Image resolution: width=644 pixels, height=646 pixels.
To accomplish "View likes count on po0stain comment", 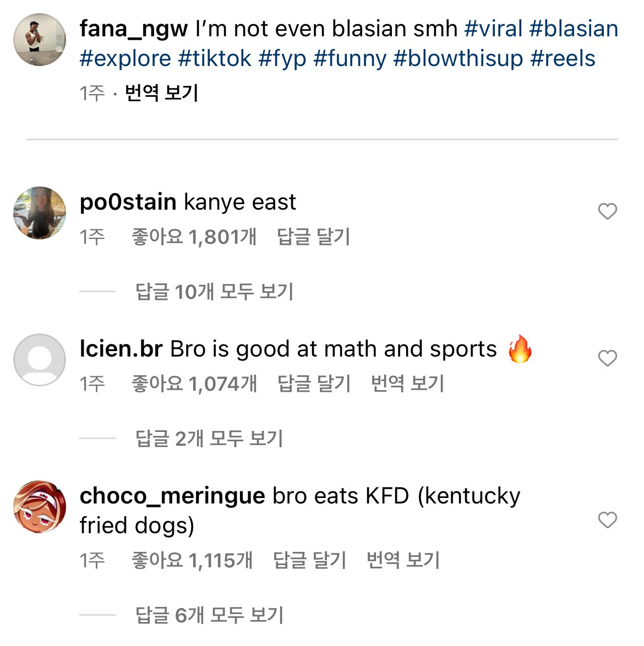I will (194, 237).
